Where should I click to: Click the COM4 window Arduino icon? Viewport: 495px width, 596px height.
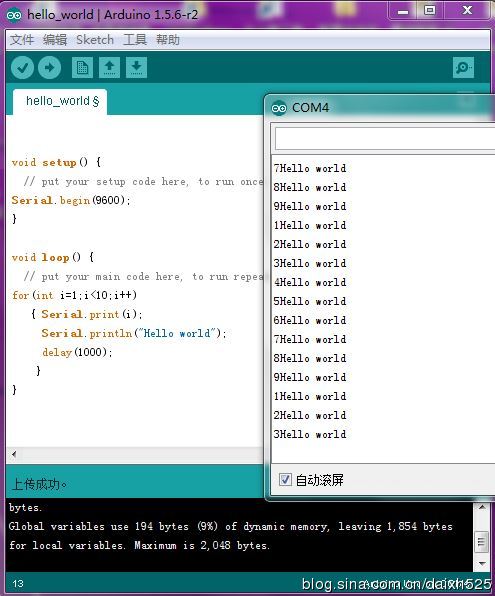click(x=279, y=108)
